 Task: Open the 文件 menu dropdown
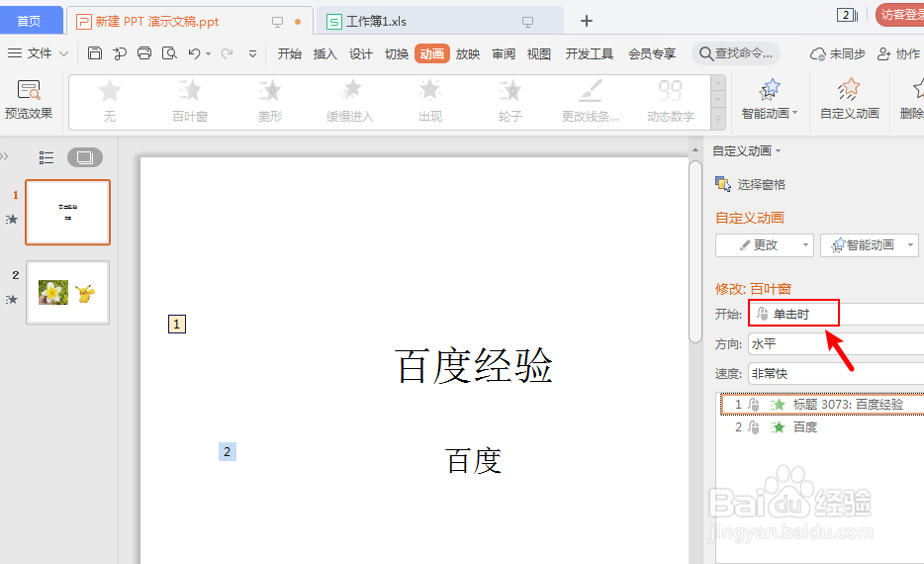pos(38,53)
